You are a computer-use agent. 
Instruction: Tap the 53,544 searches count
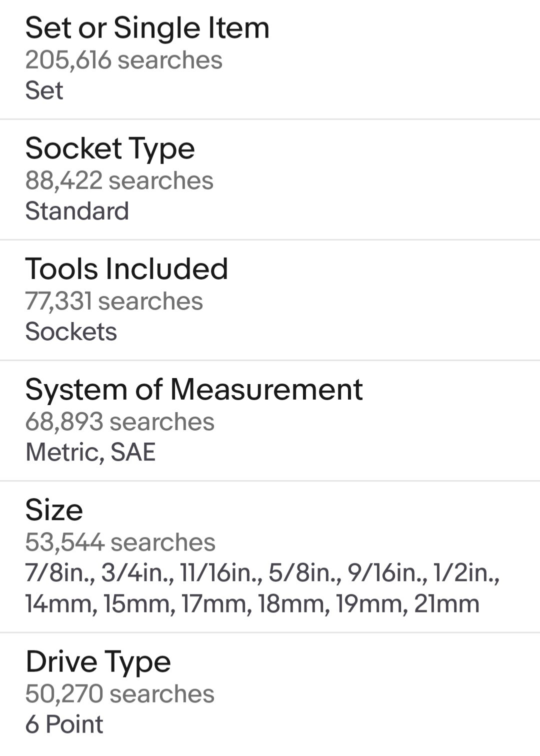pyautogui.click(x=120, y=542)
